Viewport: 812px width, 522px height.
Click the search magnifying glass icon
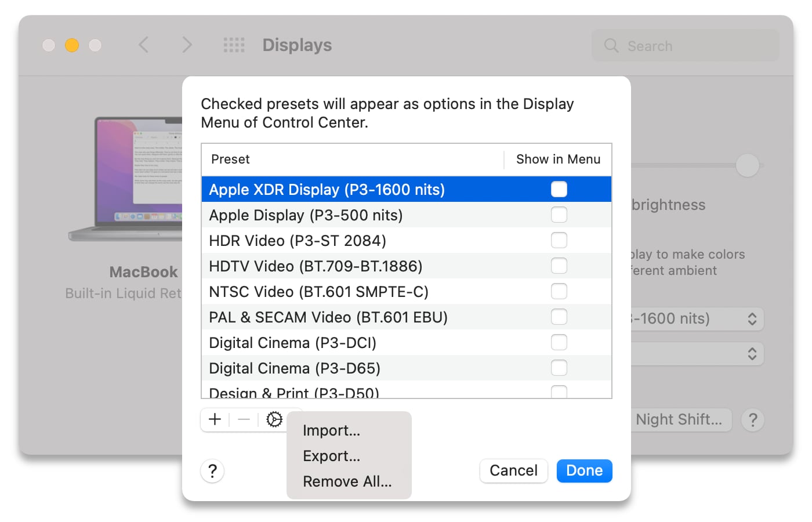tap(611, 45)
